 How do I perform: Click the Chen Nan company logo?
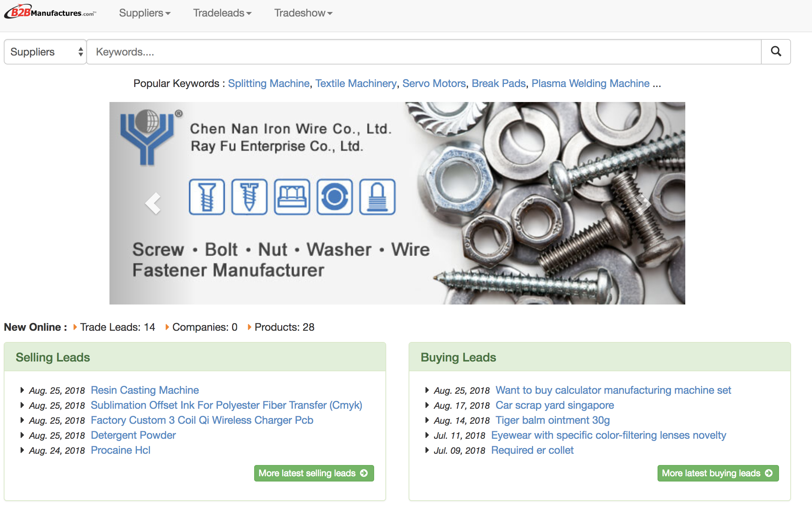[x=151, y=137]
